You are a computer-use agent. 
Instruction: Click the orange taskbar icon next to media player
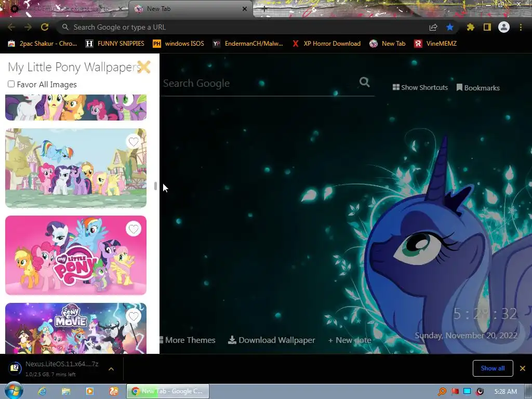click(x=114, y=391)
